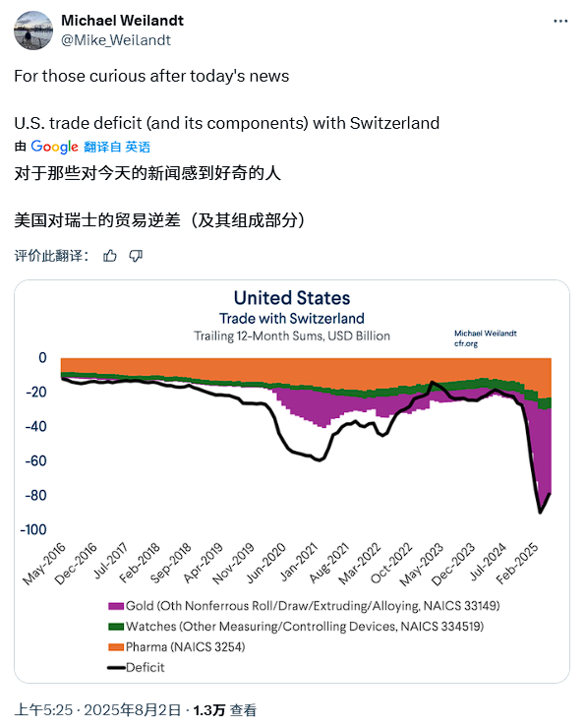
Task: Open the Michael Weilandt display name
Action: pos(123,21)
